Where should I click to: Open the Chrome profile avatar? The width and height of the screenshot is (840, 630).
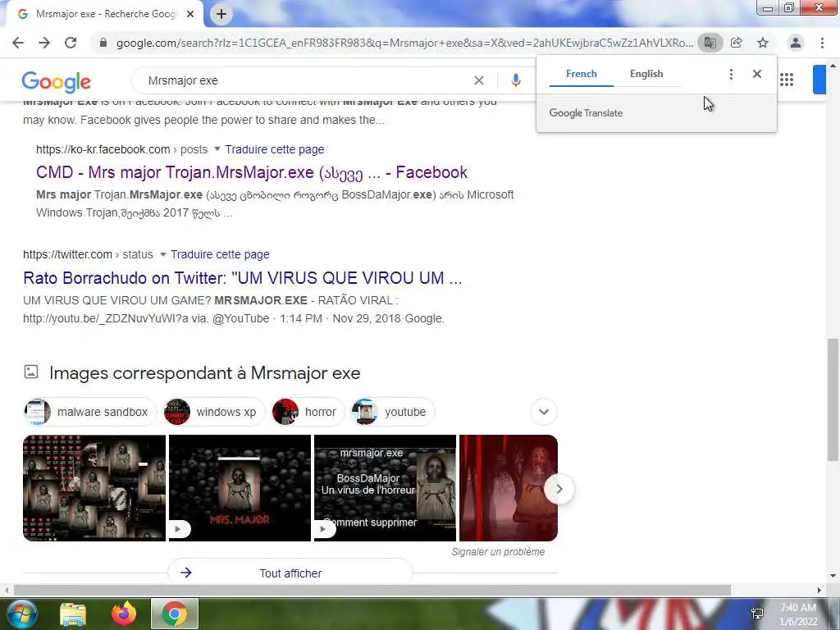(796, 43)
